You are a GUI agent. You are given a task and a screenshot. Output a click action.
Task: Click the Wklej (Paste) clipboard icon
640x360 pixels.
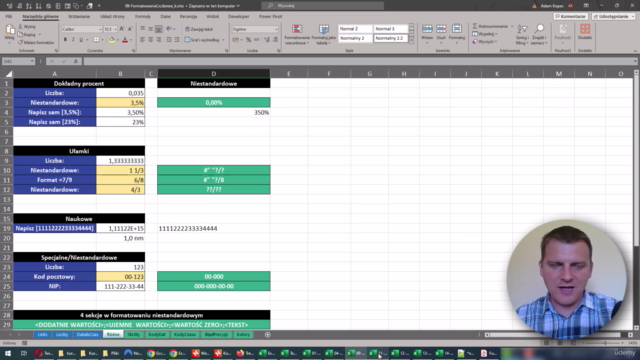pos(9,30)
